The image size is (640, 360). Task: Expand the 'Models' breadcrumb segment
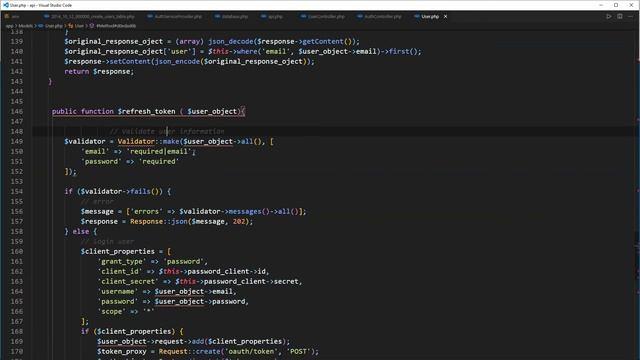tap(25, 26)
